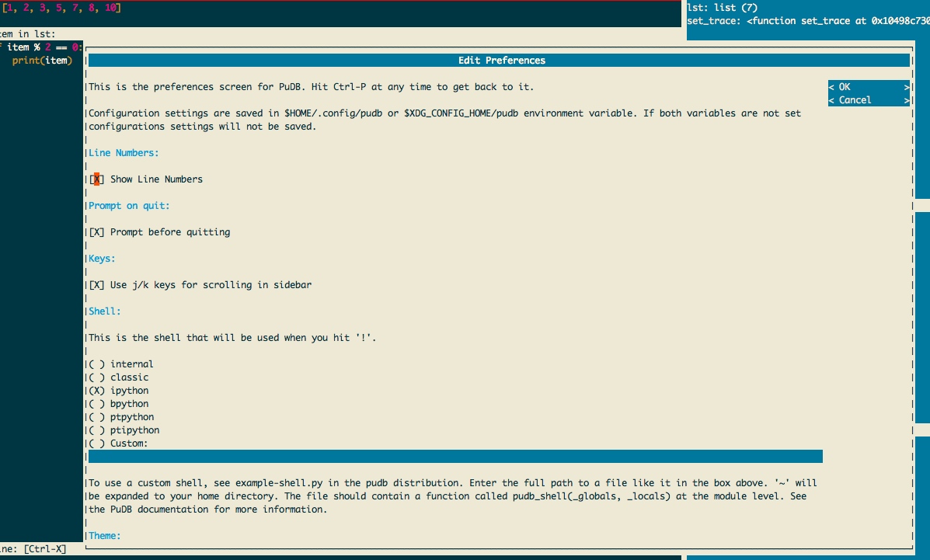Image resolution: width=930 pixels, height=560 pixels.
Task: Enable the Custom shell option
Action: [118, 443]
